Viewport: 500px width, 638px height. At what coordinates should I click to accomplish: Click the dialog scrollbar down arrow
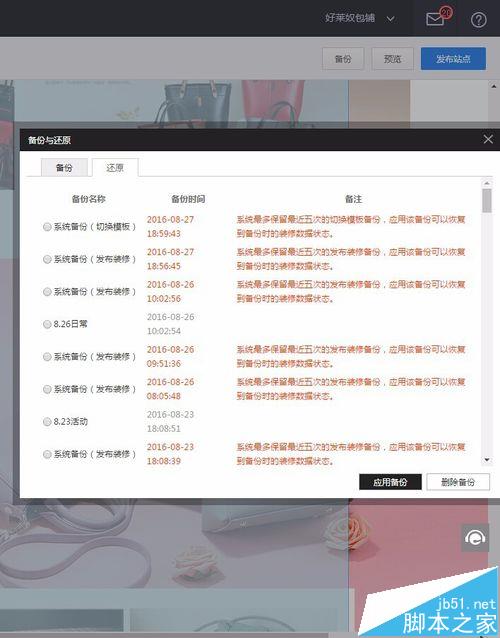point(487,460)
